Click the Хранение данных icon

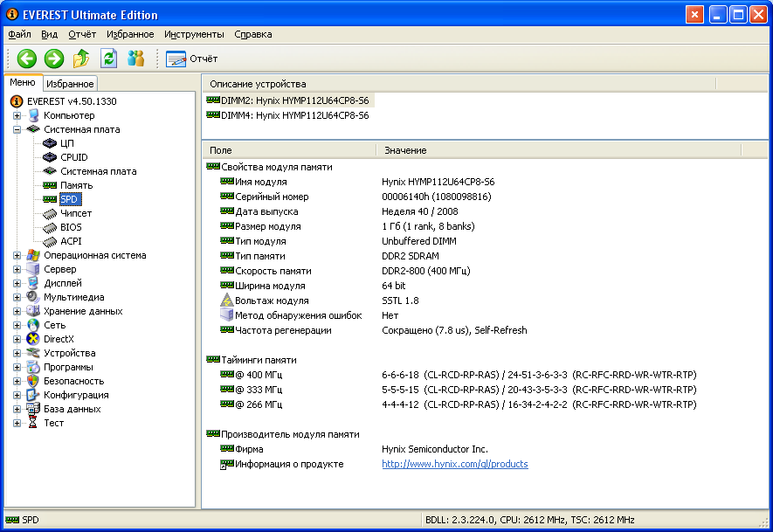33,311
